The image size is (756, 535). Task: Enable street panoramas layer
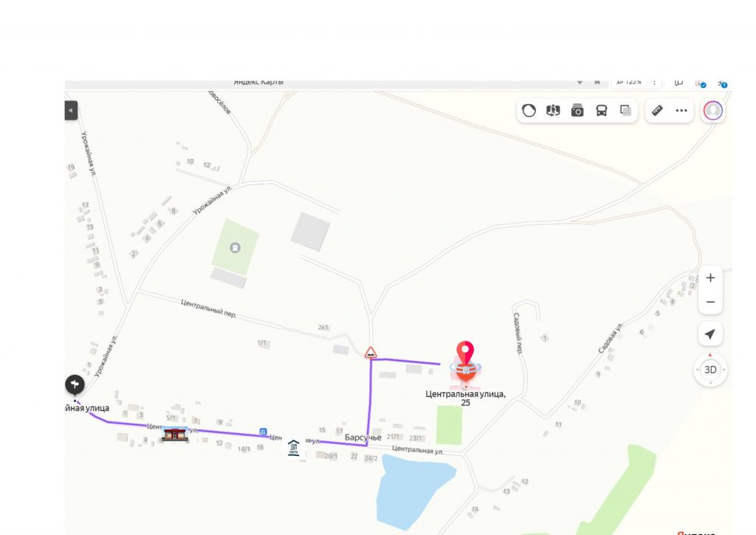tap(553, 111)
